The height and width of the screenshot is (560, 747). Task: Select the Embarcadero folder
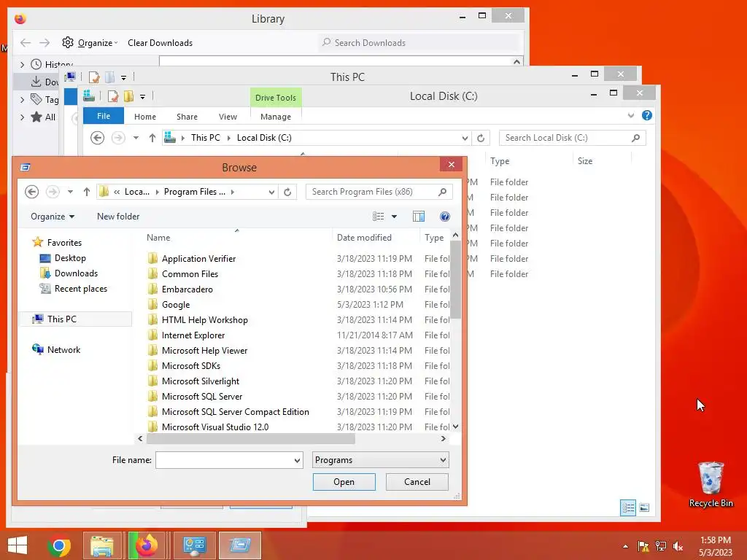pyautogui.click(x=187, y=289)
